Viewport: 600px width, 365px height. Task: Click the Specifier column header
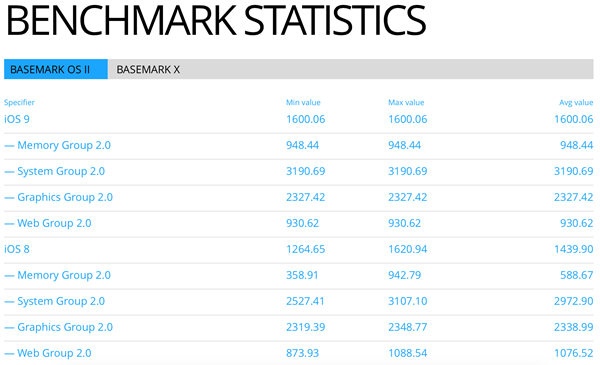pyautogui.click(x=19, y=103)
